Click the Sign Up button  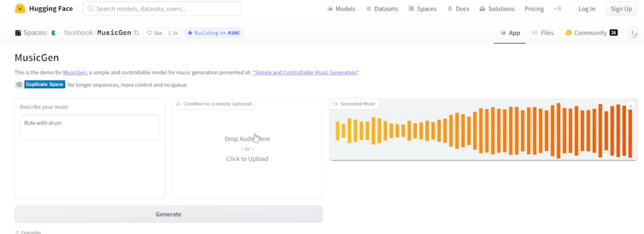621,9
